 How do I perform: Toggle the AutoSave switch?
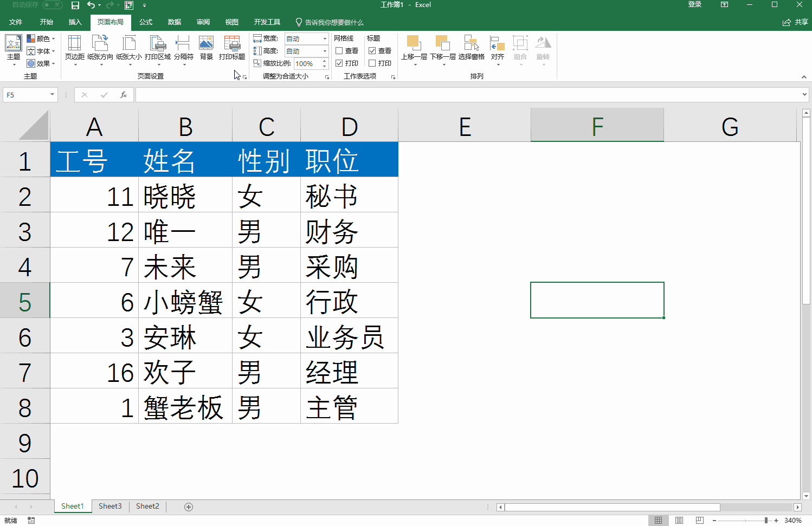(53, 5)
